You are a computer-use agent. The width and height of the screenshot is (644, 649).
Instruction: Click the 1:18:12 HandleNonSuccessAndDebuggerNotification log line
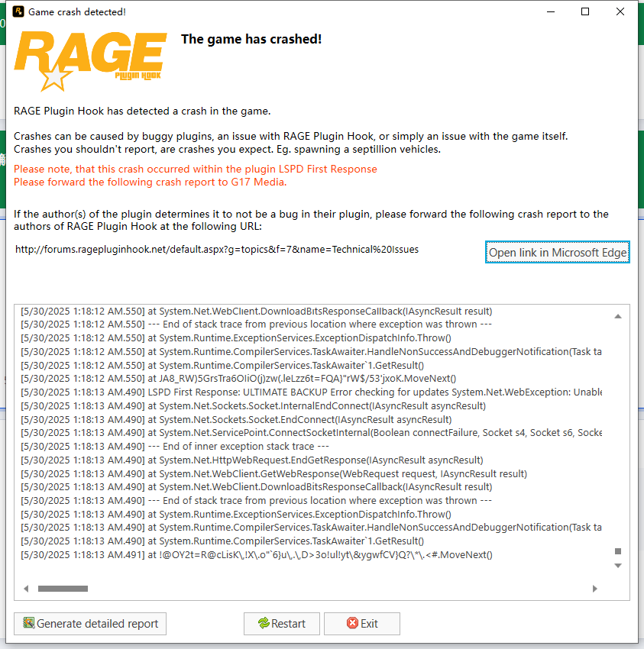pos(311,351)
